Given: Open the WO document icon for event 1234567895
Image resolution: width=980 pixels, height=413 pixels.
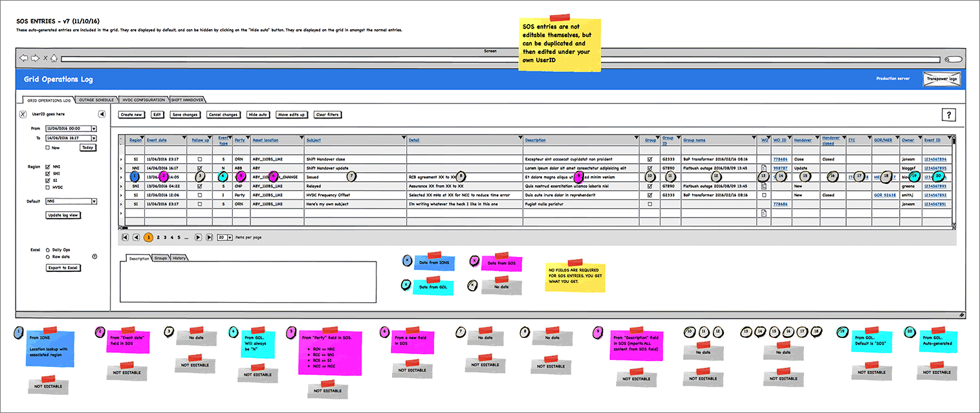Looking at the screenshot, I should (764, 168).
